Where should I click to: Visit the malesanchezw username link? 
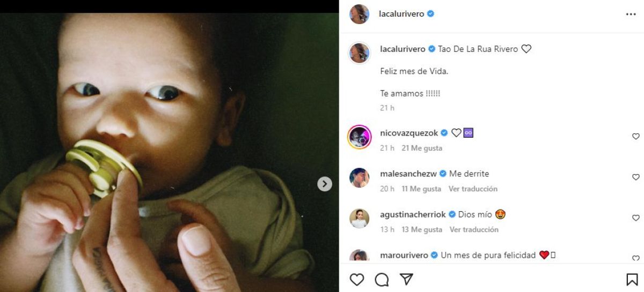click(x=409, y=174)
